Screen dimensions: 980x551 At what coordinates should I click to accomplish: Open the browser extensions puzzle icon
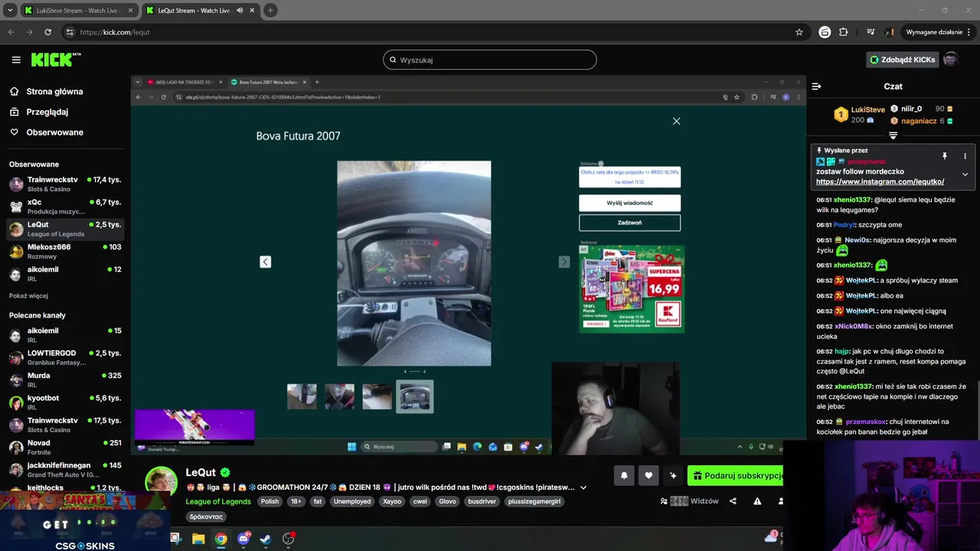point(843,32)
